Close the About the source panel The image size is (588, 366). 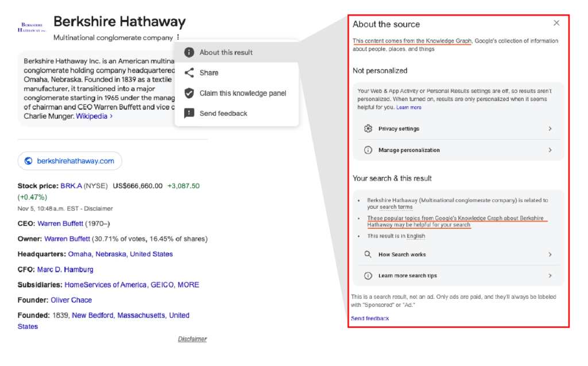[556, 23]
